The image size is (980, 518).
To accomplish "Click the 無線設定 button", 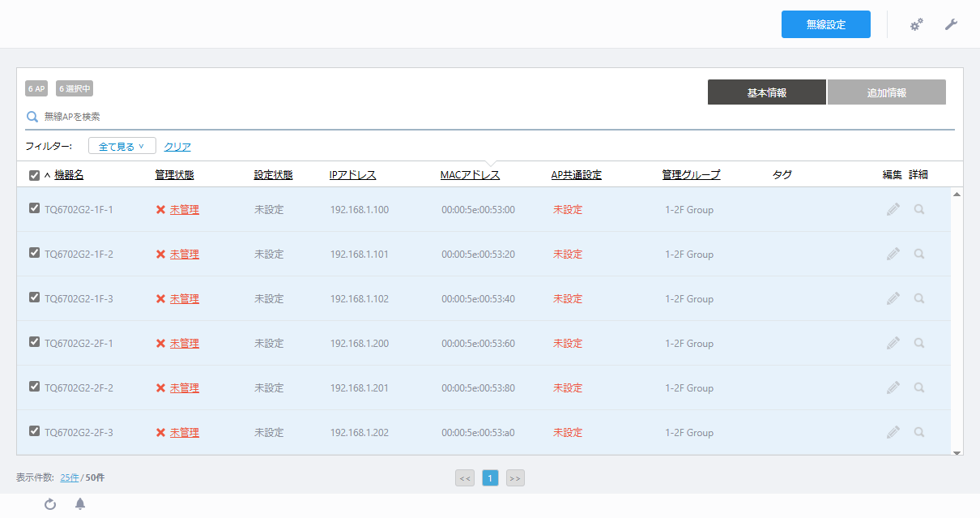I will 826,24.
